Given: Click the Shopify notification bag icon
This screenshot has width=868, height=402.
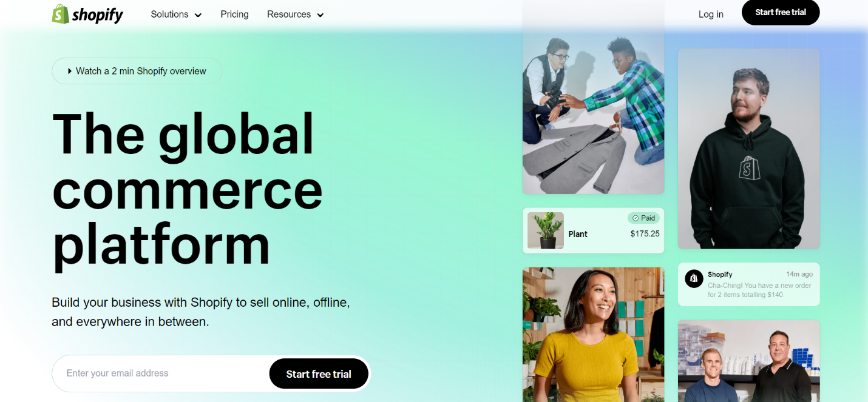Looking at the screenshot, I should [x=694, y=278].
